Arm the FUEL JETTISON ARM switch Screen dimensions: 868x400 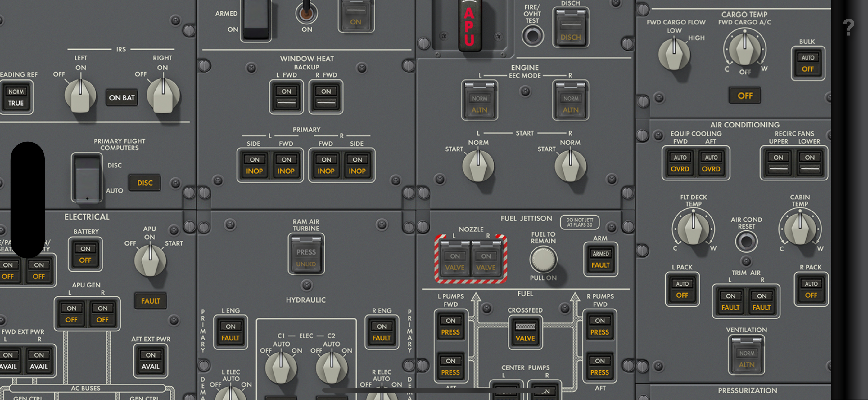(x=600, y=259)
